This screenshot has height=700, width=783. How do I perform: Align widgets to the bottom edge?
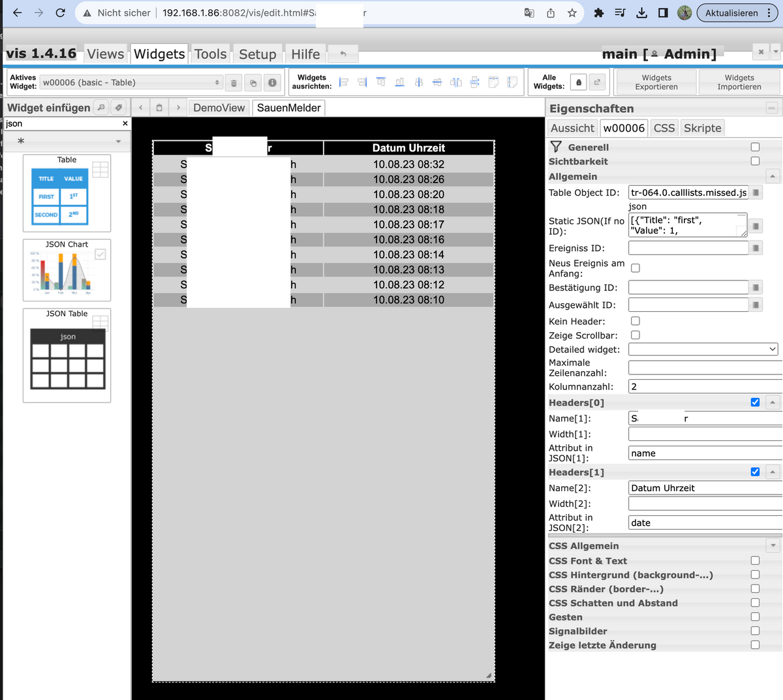coord(400,82)
